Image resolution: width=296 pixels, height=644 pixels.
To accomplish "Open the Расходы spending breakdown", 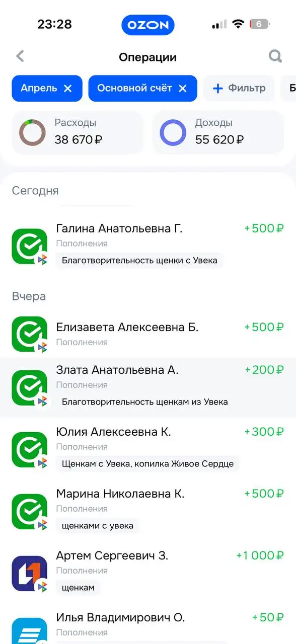I will [78, 132].
